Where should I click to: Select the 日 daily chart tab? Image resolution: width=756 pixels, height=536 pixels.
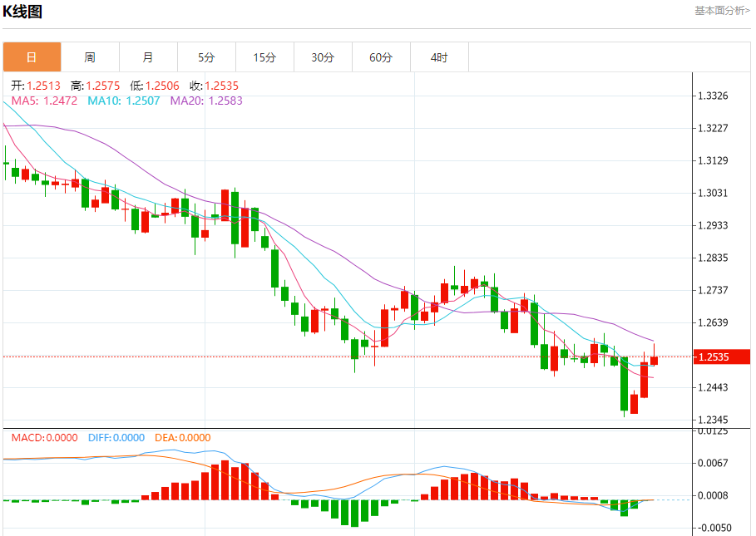click(32, 57)
